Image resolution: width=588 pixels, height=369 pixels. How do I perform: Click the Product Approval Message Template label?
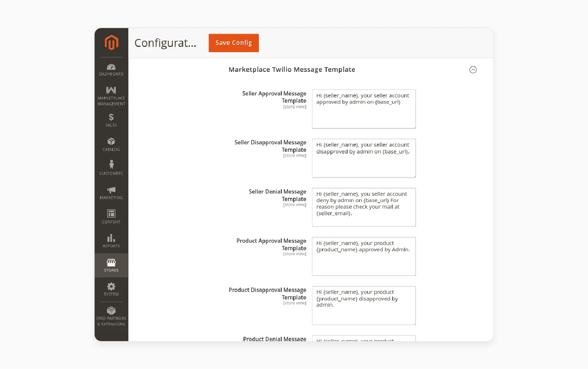coord(271,244)
